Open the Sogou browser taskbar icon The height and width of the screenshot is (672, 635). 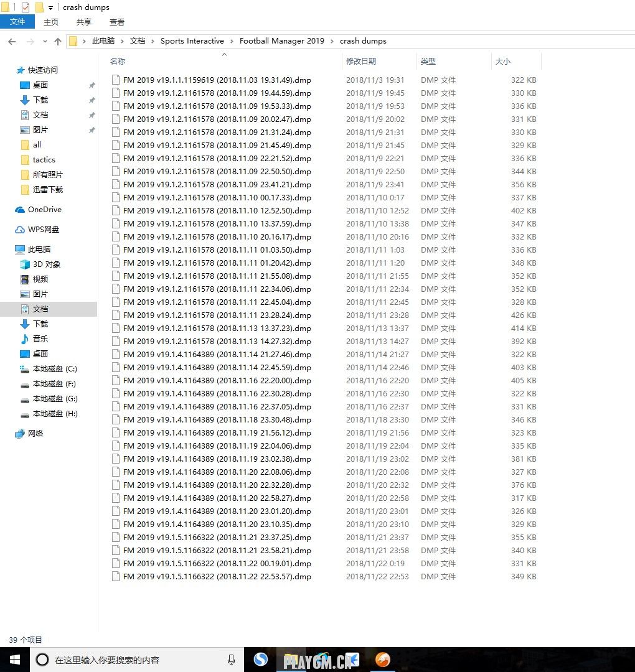click(260, 659)
